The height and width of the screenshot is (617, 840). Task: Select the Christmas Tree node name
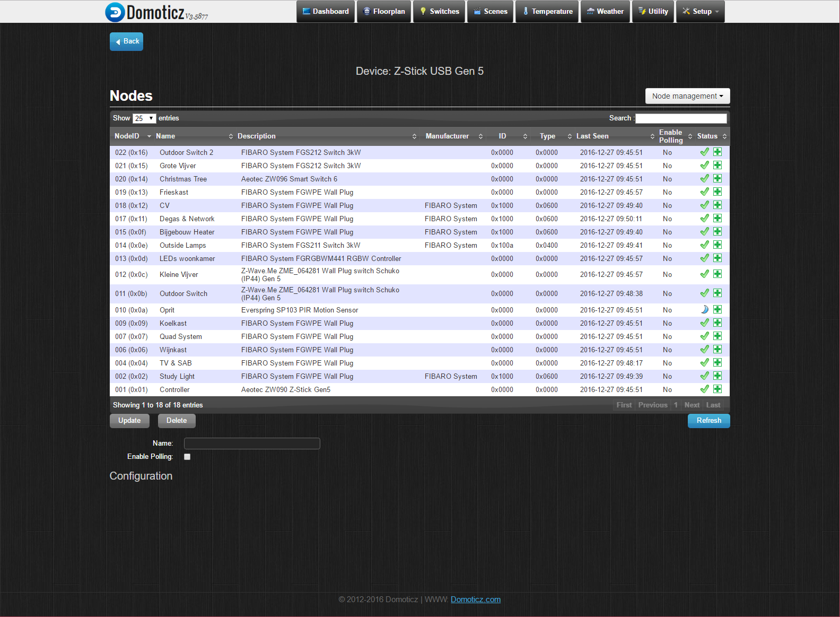pyautogui.click(x=183, y=179)
